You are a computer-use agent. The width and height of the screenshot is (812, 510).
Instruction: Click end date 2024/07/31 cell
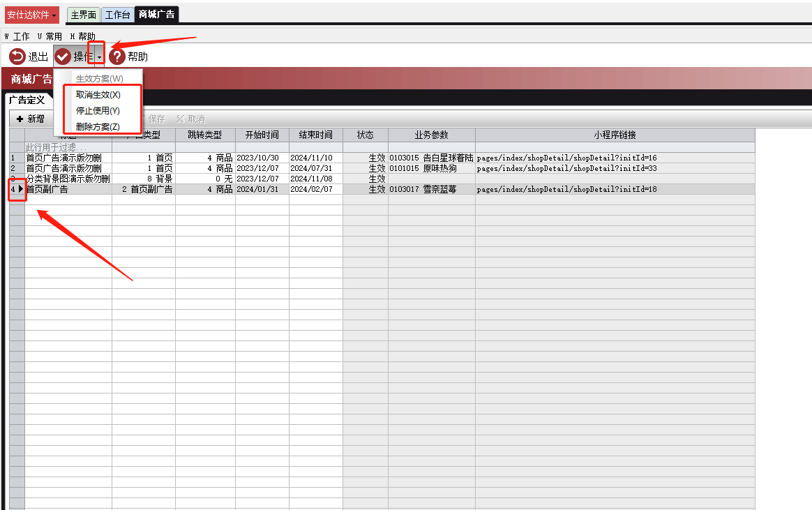(x=316, y=168)
